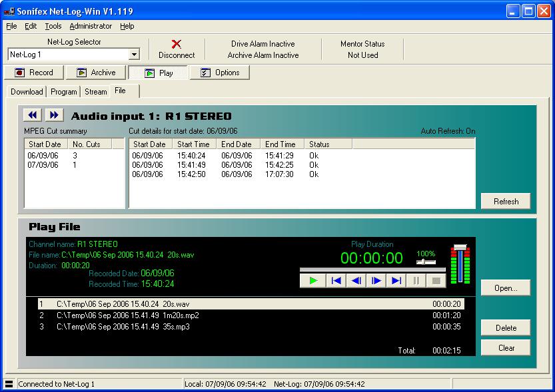Sort by No. Cuts column header
The width and height of the screenshot is (555, 392).
click(x=90, y=144)
